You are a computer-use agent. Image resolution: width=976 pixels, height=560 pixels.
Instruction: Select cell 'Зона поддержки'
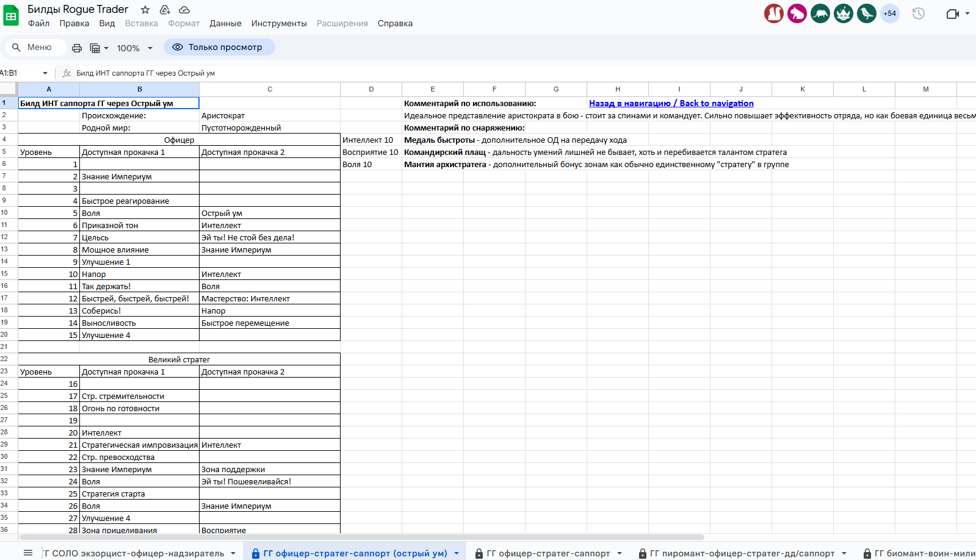coord(270,469)
